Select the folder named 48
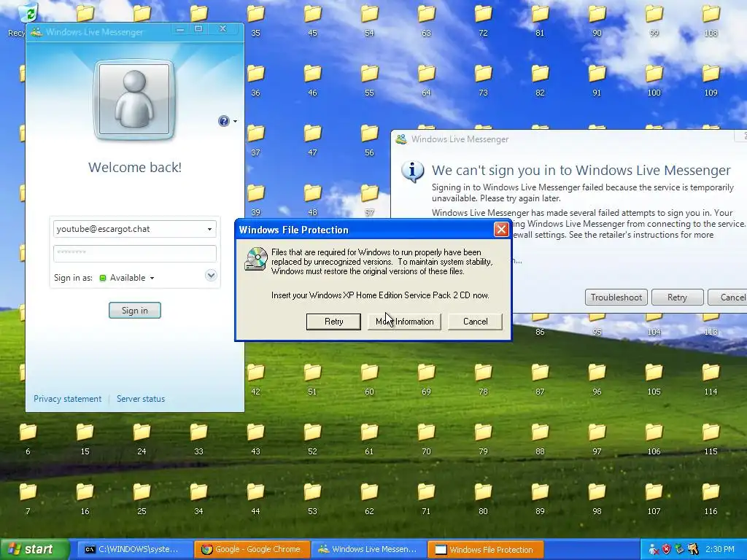The width and height of the screenshot is (747, 560). click(x=312, y=200)
